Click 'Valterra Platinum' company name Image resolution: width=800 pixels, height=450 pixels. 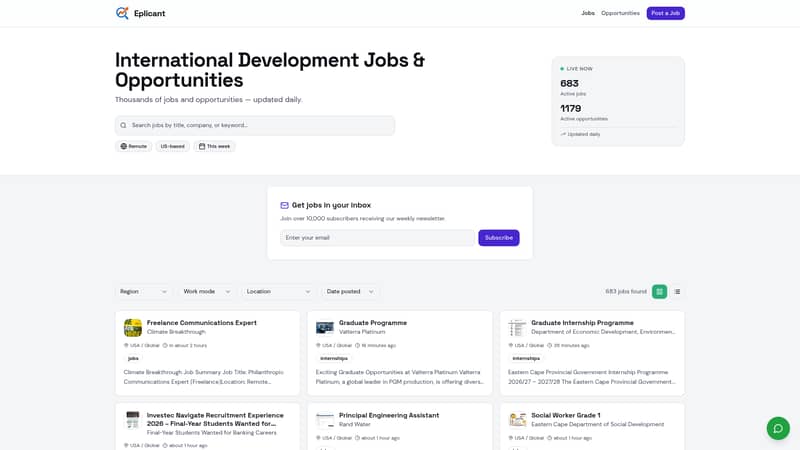(362, 332)
